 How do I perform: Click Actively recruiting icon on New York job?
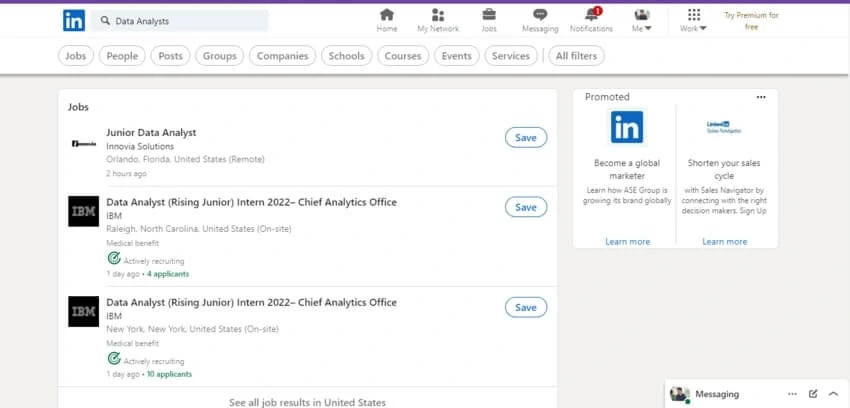(114, 358)
